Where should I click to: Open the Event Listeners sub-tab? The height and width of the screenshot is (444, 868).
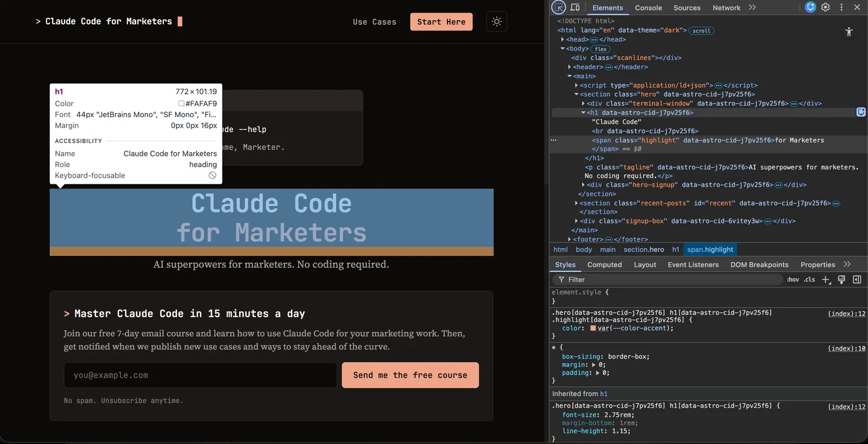point(693,265)
